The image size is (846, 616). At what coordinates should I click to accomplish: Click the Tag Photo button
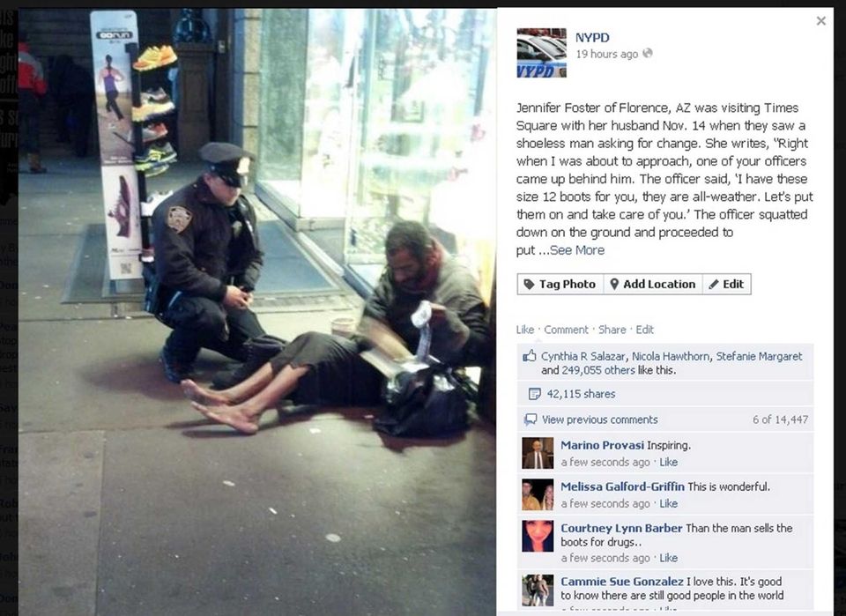pyautogui.click(x=560, y=285)
